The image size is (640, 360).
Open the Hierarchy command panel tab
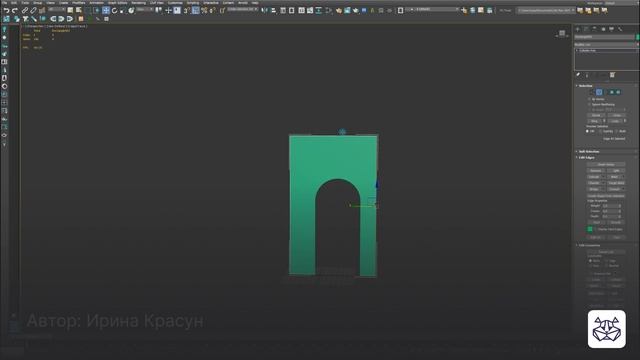coord(595,29)
